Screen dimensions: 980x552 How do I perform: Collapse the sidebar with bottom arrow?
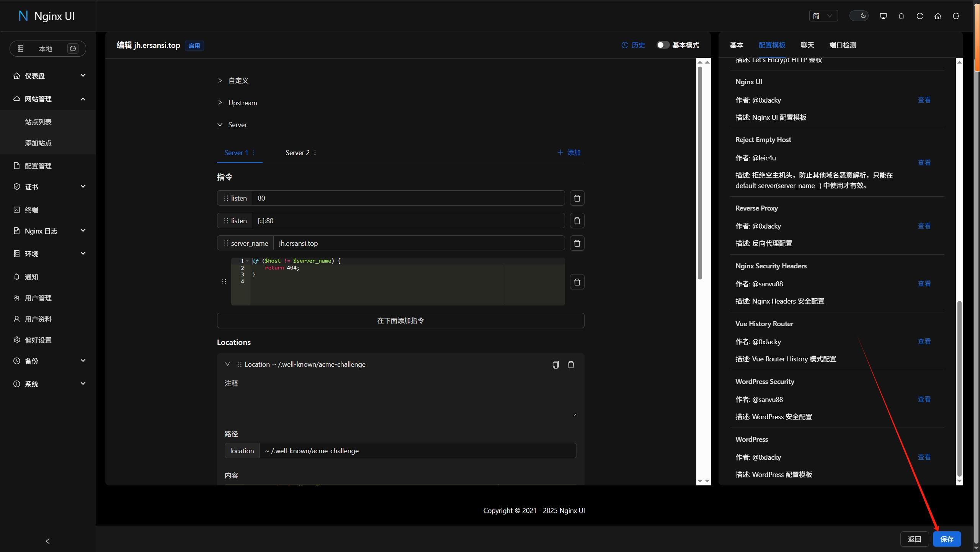[x=47, y=541]
